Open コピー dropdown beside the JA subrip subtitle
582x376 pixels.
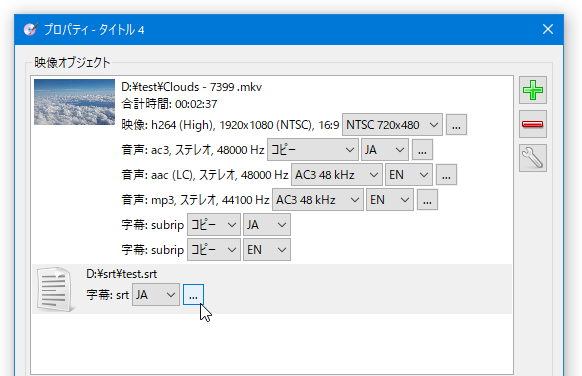[214, 225]
